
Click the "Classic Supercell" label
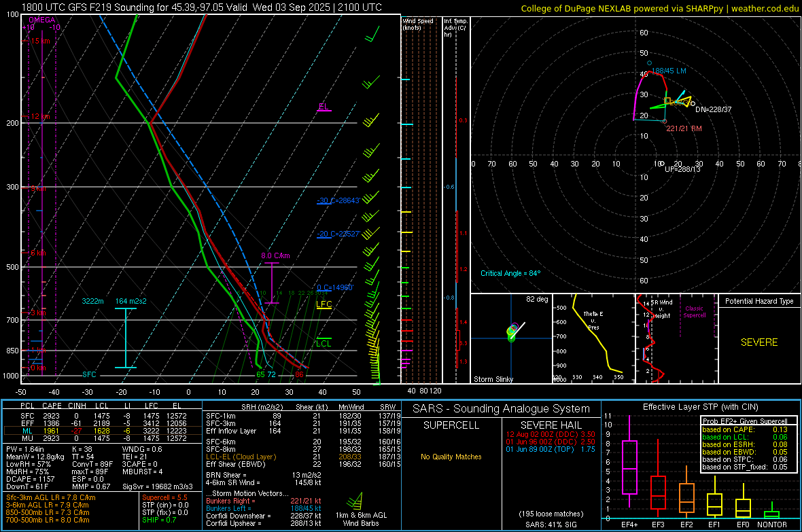tap(695, 312)
